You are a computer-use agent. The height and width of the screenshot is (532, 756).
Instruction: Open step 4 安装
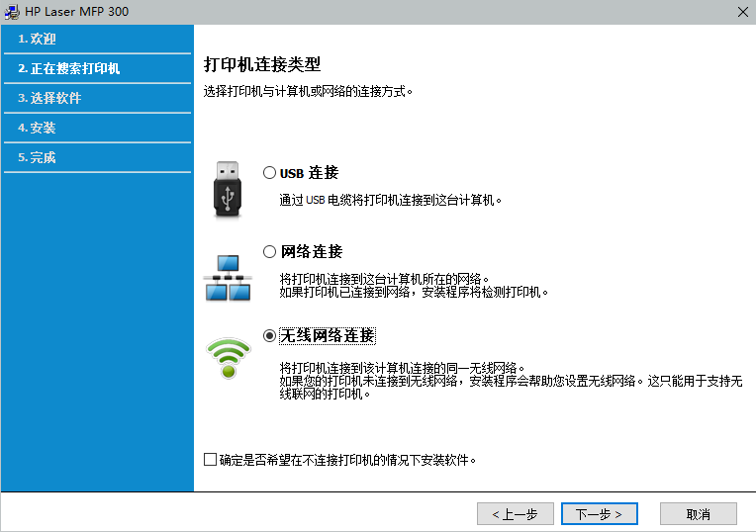coord(97,129)
